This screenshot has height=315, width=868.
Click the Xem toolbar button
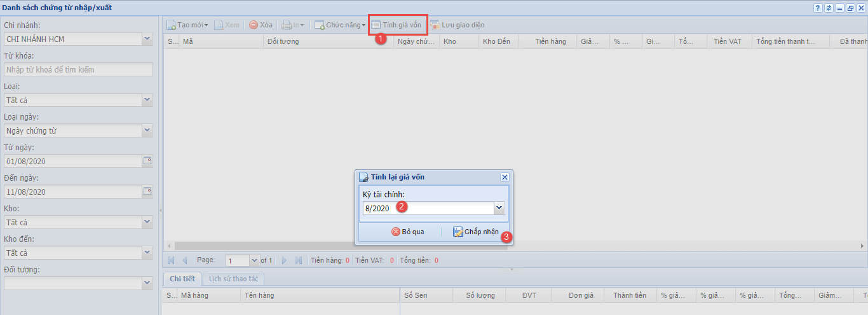point(227,25)
